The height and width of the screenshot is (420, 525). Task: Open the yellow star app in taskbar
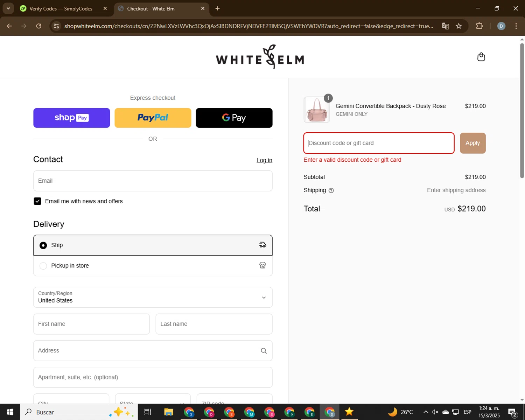349,412
